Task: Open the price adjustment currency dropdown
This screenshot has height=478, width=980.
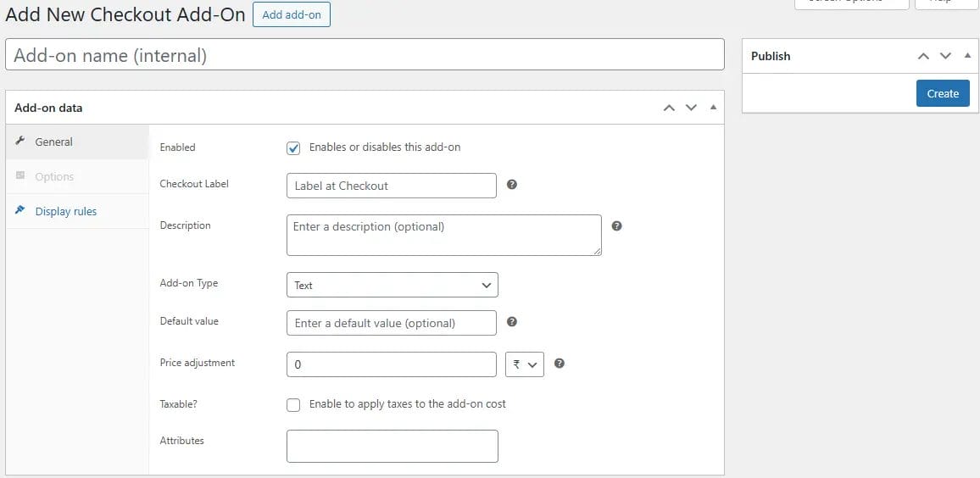Action: point(525,364)
